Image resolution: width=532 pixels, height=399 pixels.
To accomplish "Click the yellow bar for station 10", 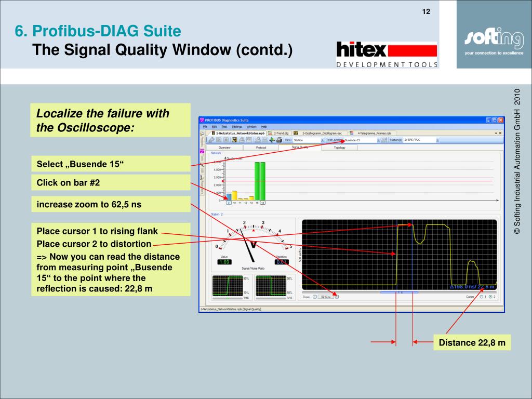I will [234, 195].
